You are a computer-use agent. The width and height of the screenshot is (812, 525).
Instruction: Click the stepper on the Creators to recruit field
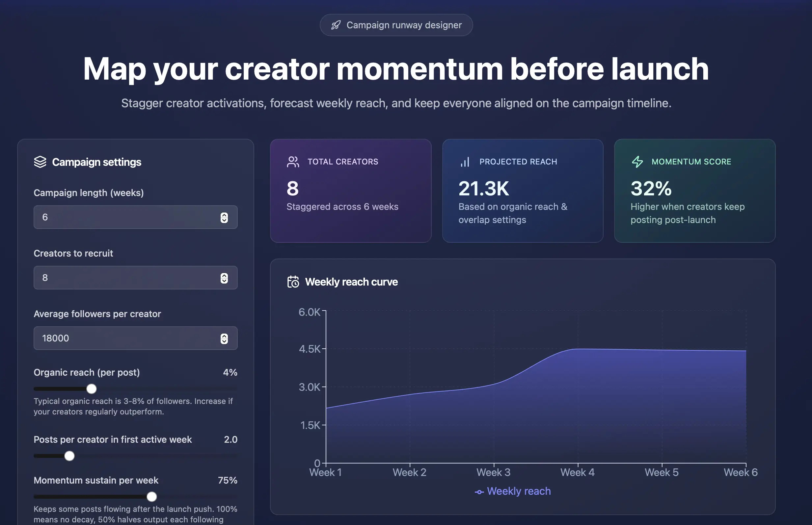pos(224,278)
